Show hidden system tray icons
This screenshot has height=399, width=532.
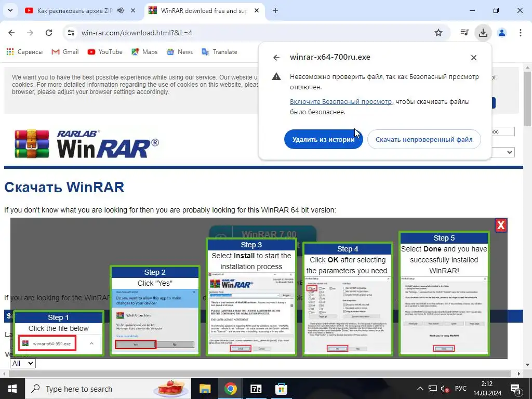(x=420, y=389)
